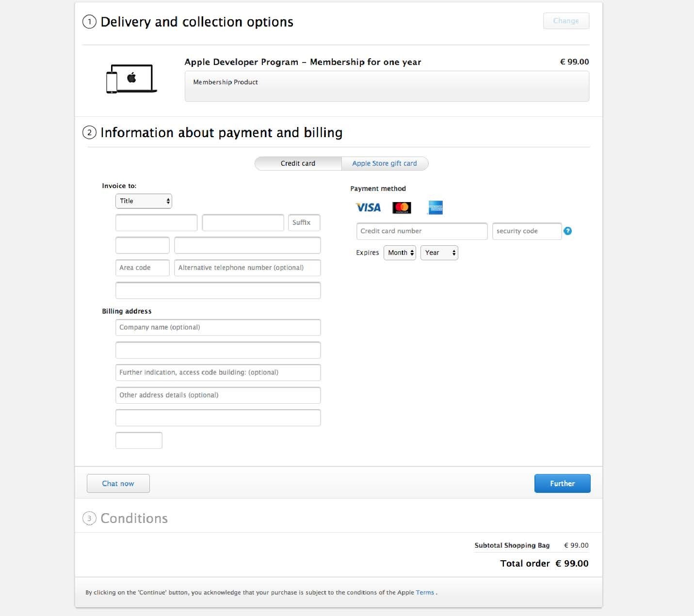Click into the security code field

tap(527, 231)
